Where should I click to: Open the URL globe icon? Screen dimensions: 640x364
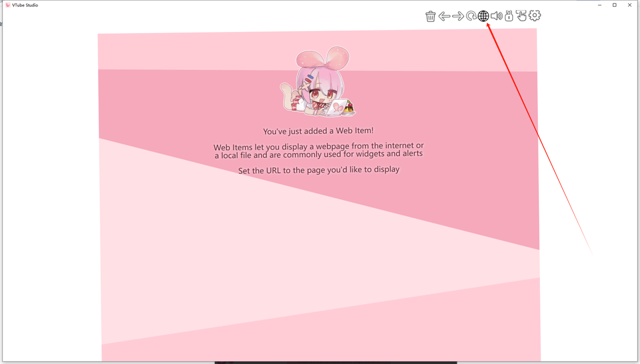483,16
